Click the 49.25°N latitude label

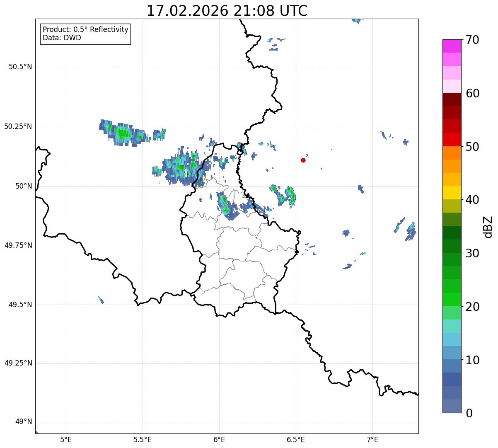(x=18, y=363)
